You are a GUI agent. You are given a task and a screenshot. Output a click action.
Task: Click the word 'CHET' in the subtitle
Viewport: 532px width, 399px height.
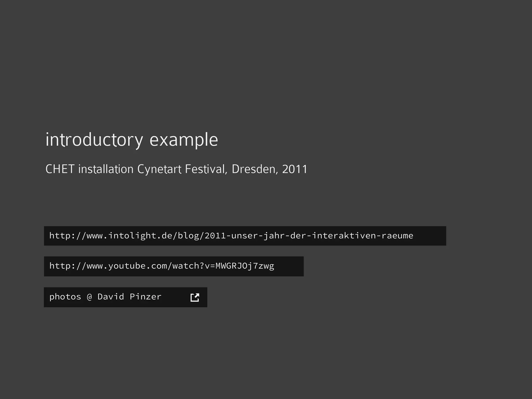[60, 169]
